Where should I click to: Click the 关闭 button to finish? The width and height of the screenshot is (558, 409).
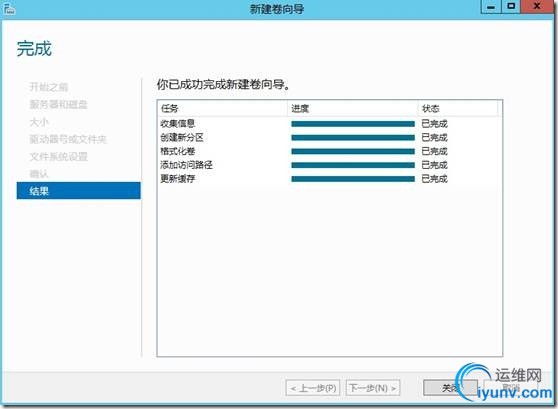tap(450, 388)
